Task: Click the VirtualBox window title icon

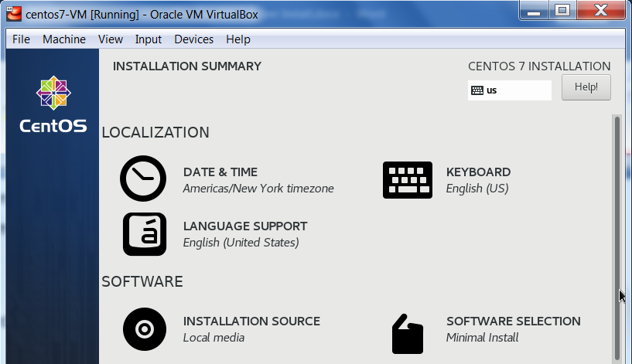Action: point(13,13)
